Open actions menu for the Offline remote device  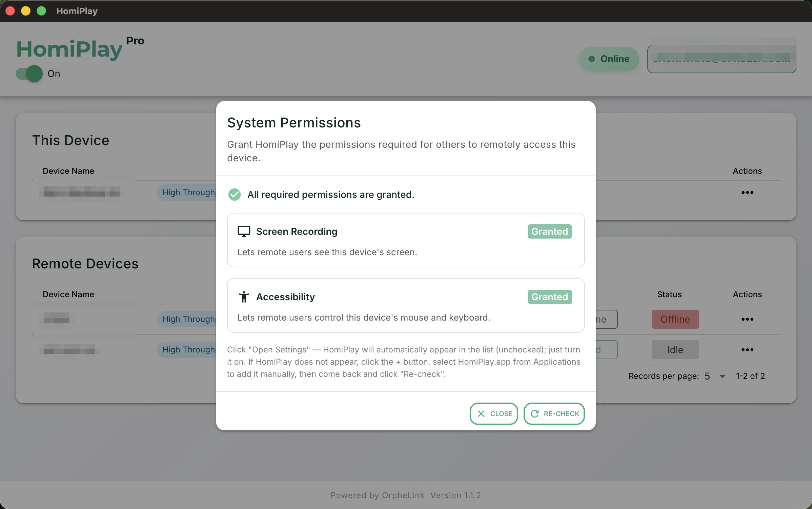(x=747, y=319)
